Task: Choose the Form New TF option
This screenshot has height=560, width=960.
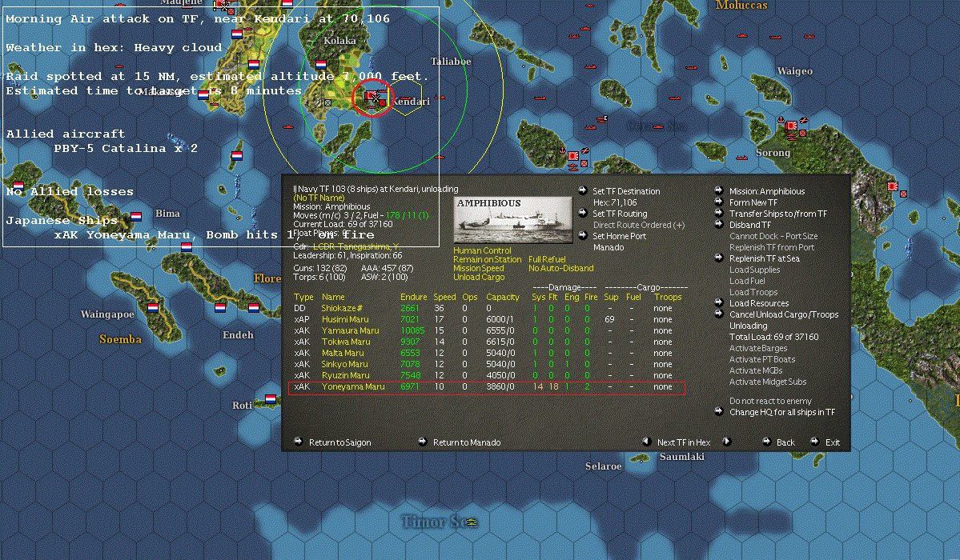Action: coord(753,202)
